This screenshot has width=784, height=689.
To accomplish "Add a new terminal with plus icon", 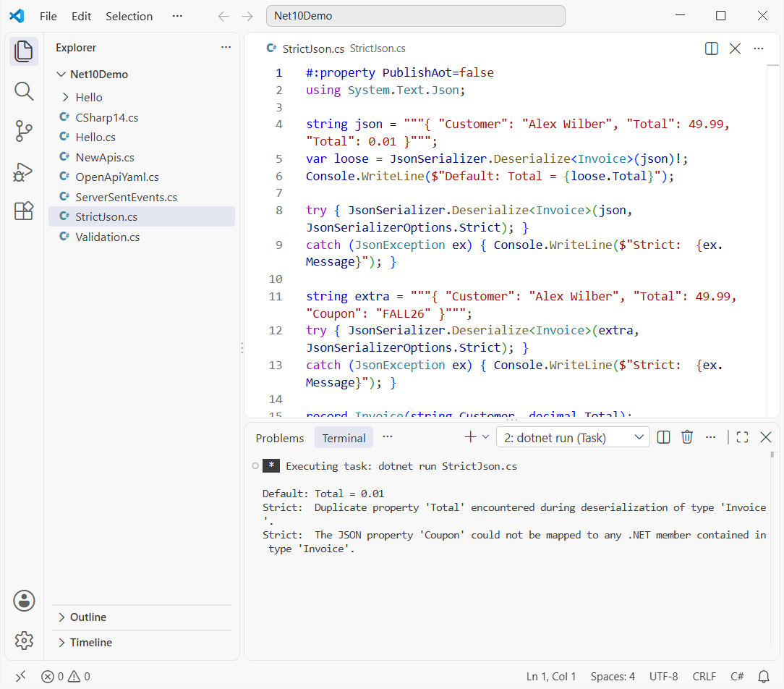I will (471, 437).
